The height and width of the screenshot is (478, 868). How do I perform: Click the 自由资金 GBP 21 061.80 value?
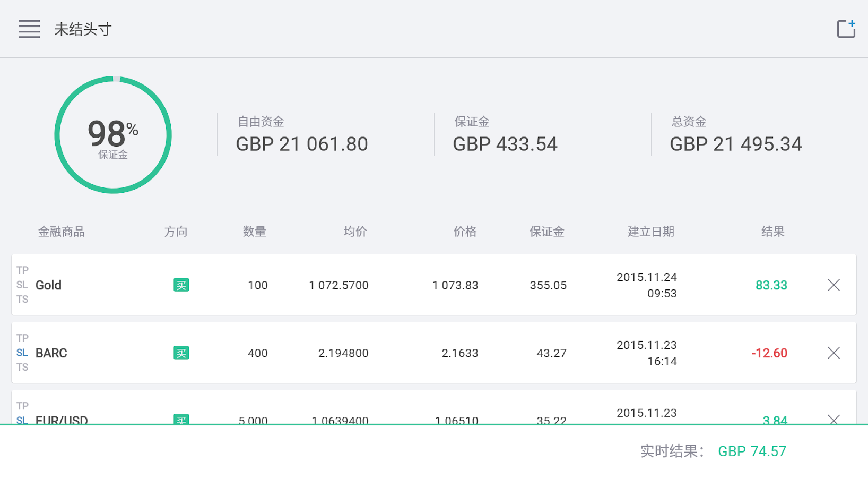[302, 144]
